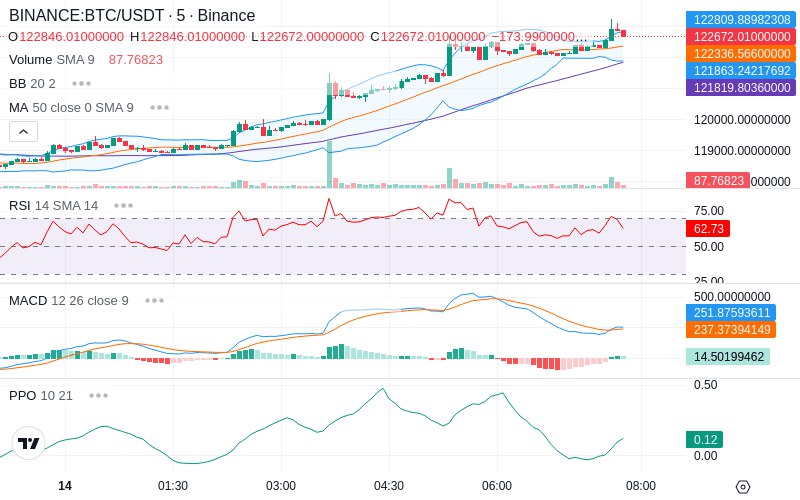This screenshot has height=500, width=800.
Task: Click the PPO value label 0.12
Action: coord(705,439)
